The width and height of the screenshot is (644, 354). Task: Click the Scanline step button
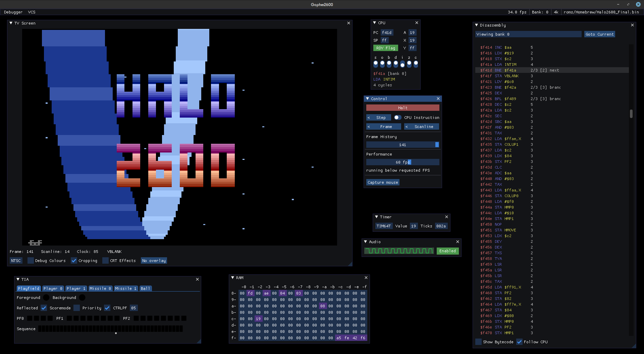424,127
